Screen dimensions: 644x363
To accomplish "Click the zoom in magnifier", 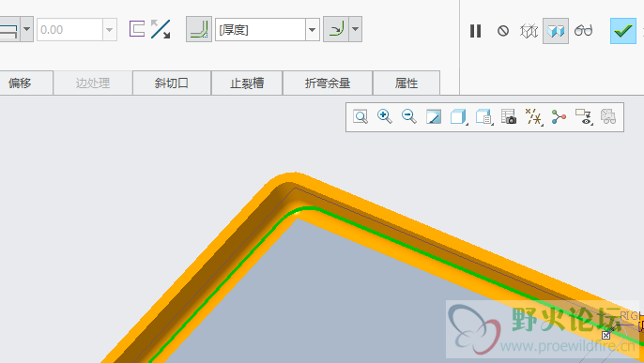I will coord(385,116).
